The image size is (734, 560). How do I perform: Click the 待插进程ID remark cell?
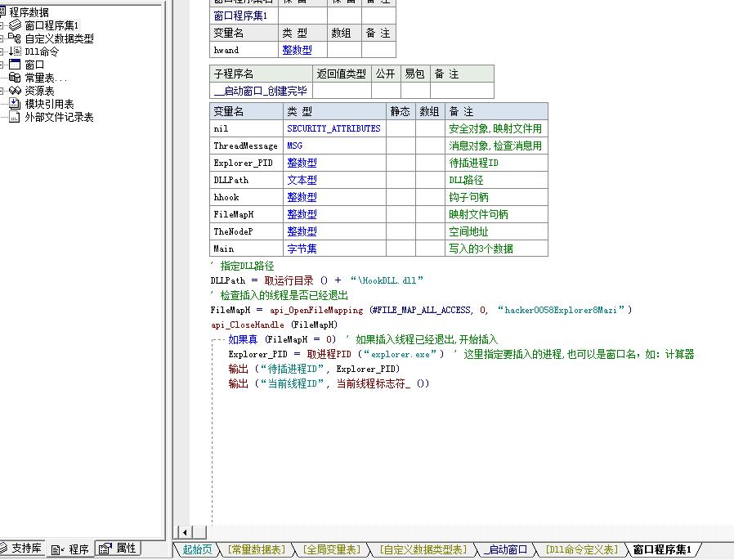point(496,163)
